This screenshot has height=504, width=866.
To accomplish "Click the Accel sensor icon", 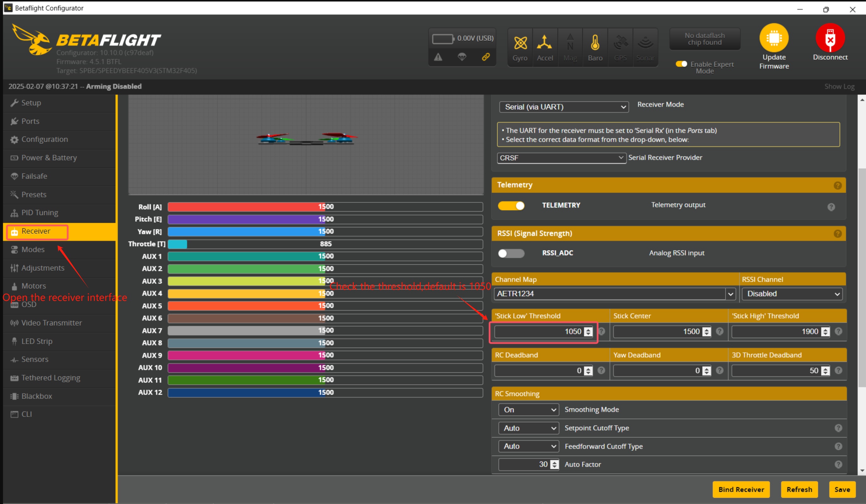I will 544,42.
